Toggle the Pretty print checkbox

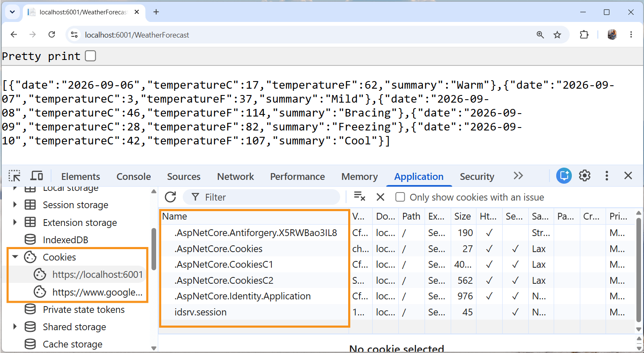[90, 56]
